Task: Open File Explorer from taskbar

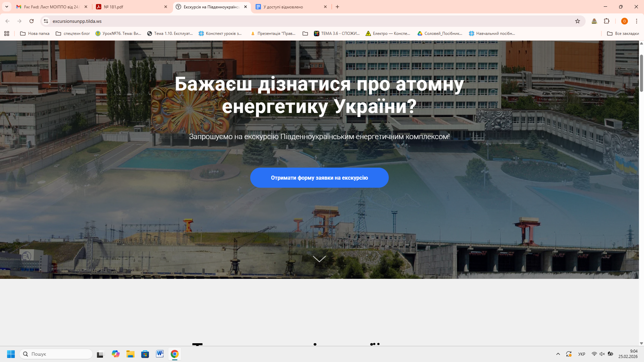Action: tap(130, 354)
